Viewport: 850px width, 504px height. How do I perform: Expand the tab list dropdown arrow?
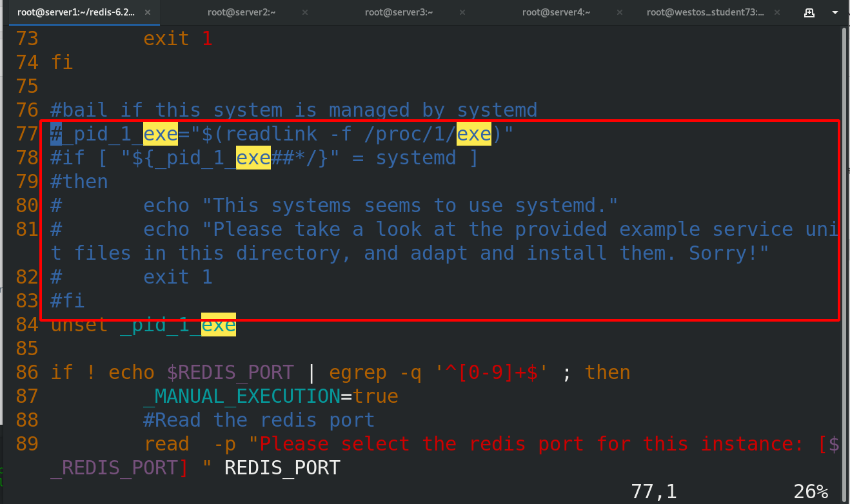835,12
